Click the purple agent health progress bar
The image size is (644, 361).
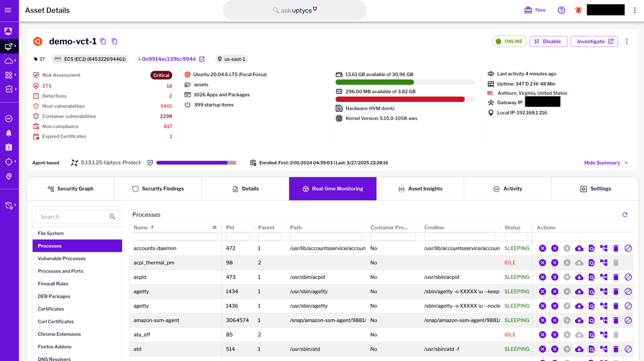coord(196,163)
